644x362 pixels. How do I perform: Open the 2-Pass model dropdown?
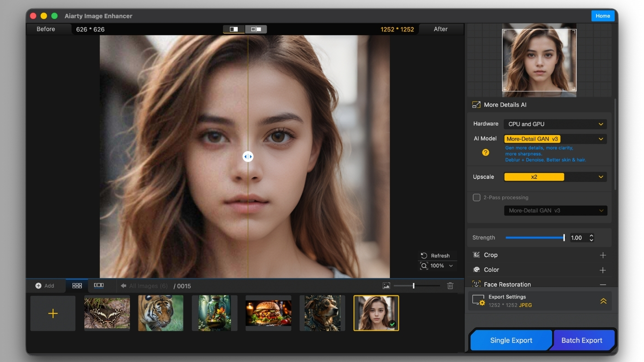(555, 211)
